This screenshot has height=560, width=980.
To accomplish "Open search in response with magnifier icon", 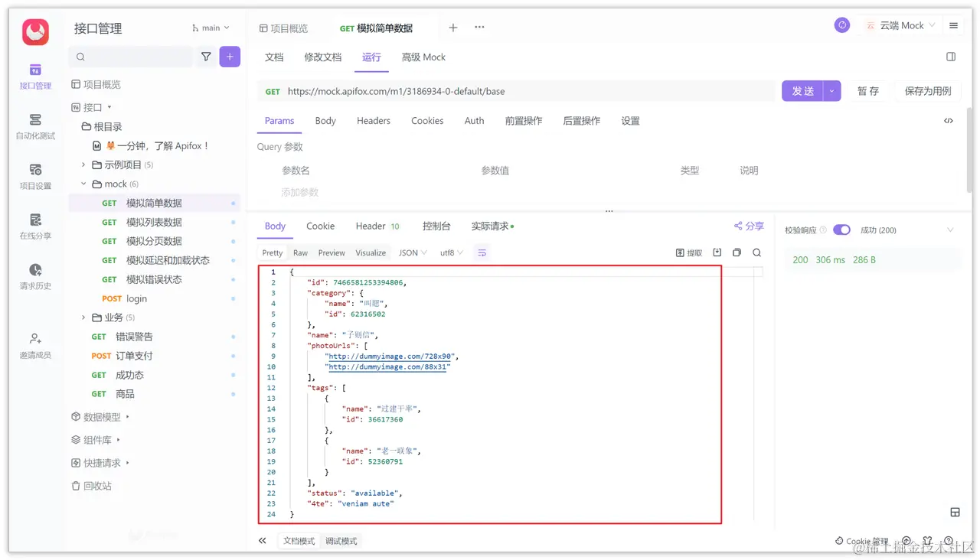I will pos(756,252).
